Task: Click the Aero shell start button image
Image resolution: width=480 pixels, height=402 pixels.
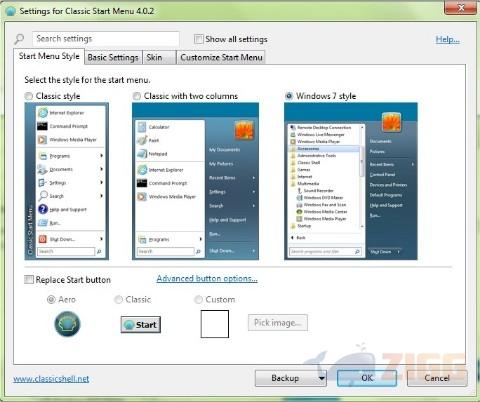Action: (x=67, y=324)
